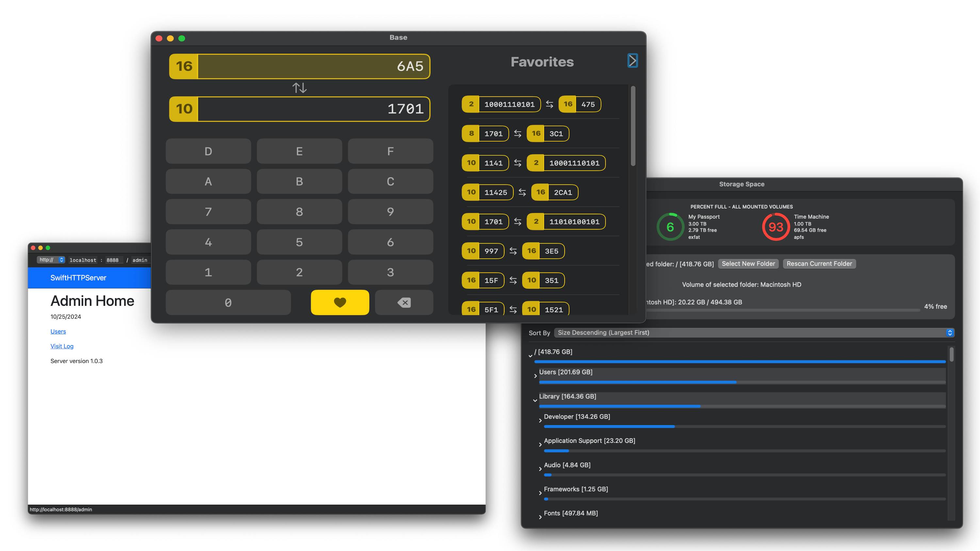Open the http:// protocol dropdown
The image size is (980, 551).
pyautogui.click(x=51, y=260)
